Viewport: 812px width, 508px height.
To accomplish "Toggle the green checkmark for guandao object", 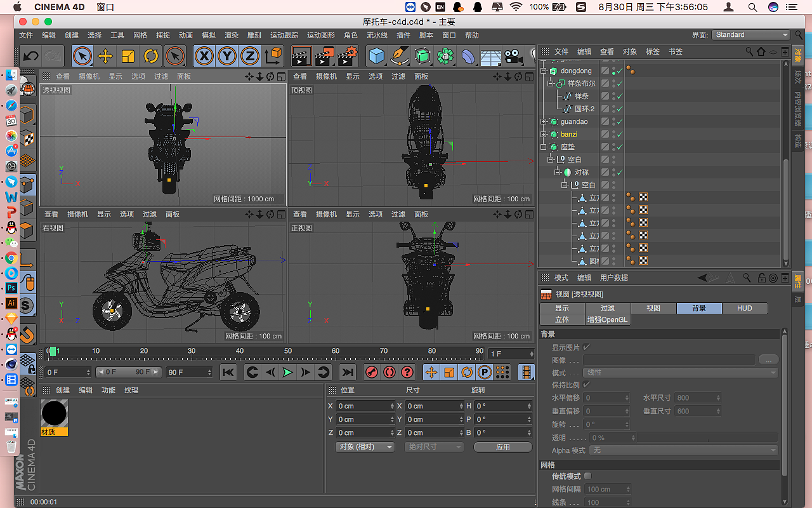I will (620, 122).
